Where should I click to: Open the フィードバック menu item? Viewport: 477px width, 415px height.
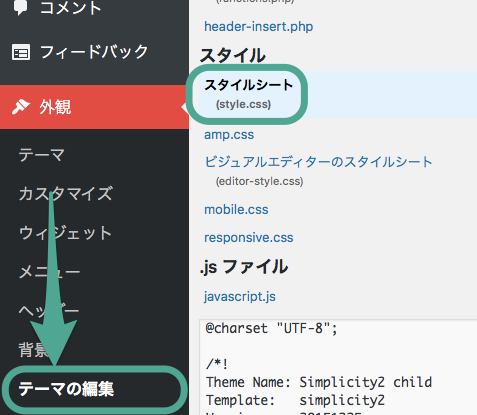pyautogui.click(x=94, y=52)
